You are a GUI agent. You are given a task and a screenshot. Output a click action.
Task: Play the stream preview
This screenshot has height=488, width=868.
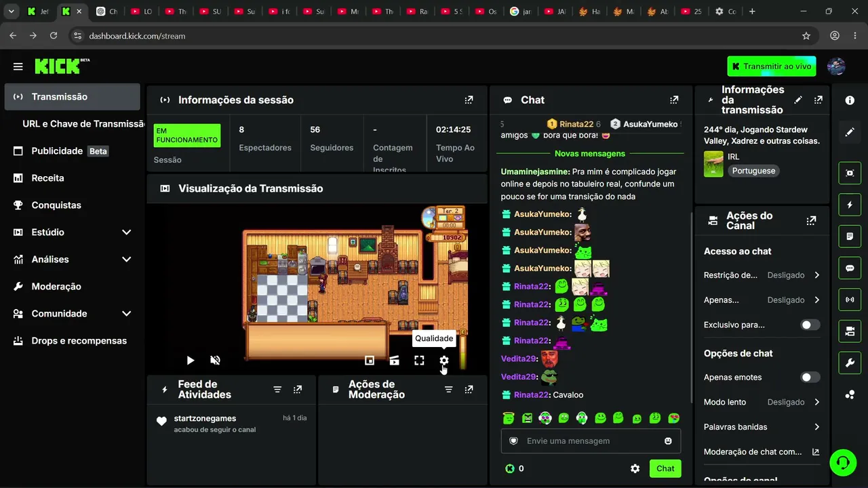coord(191,361)
